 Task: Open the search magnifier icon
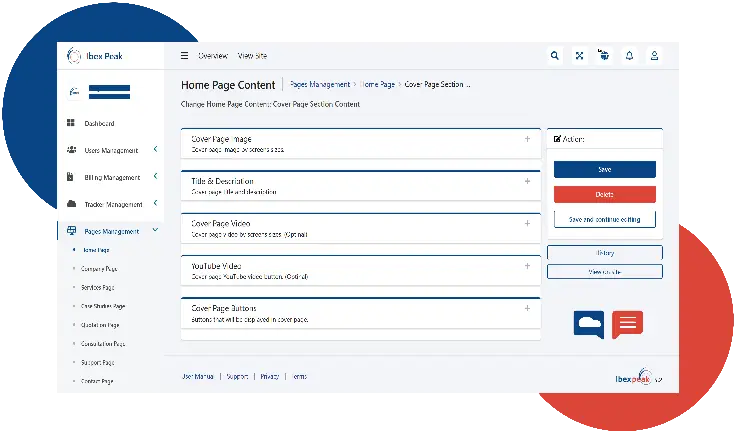click(555, 56)
